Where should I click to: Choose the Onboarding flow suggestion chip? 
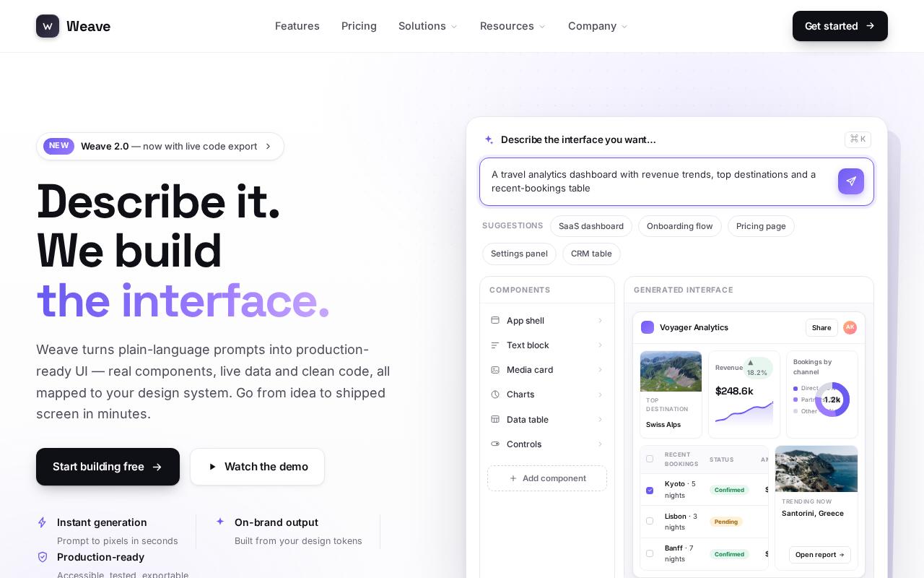[x=680, y=226]
